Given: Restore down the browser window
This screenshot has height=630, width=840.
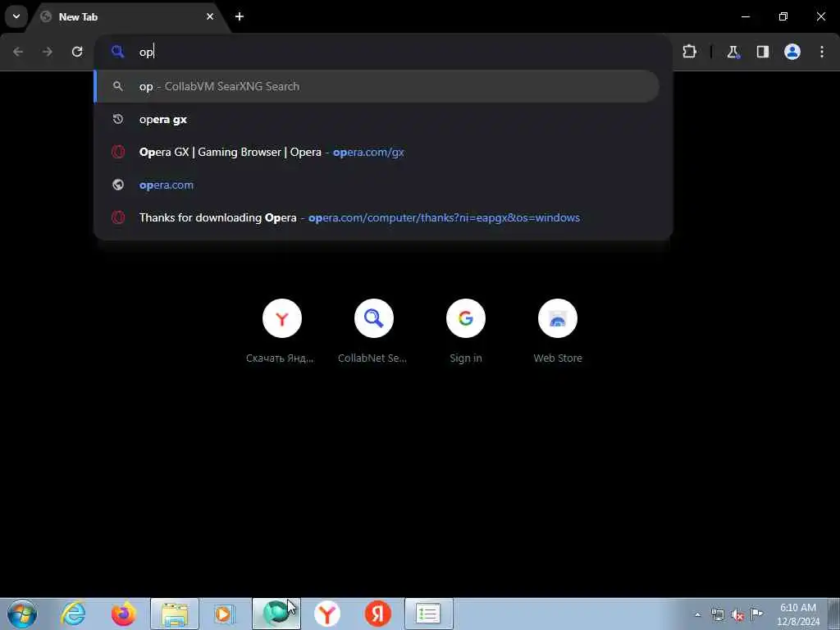Looking at the screenshot, I should point(783,16).
